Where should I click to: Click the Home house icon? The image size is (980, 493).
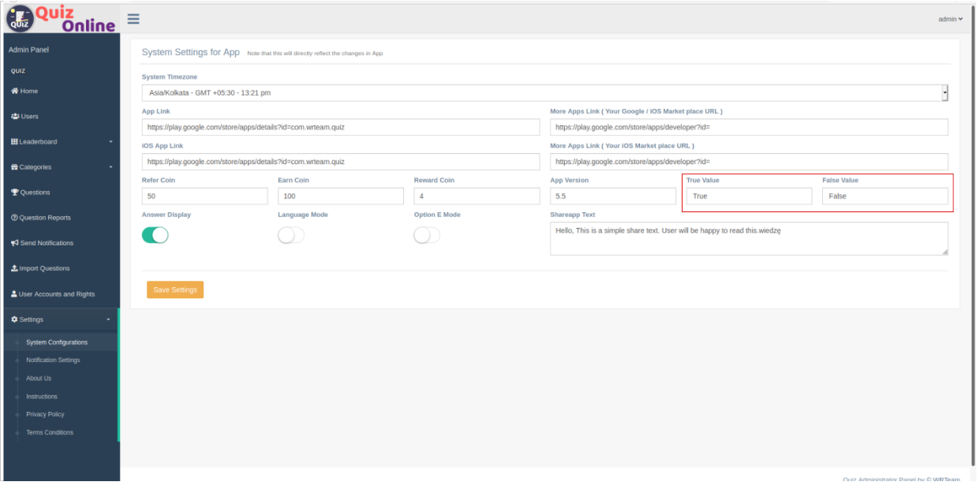14,91
